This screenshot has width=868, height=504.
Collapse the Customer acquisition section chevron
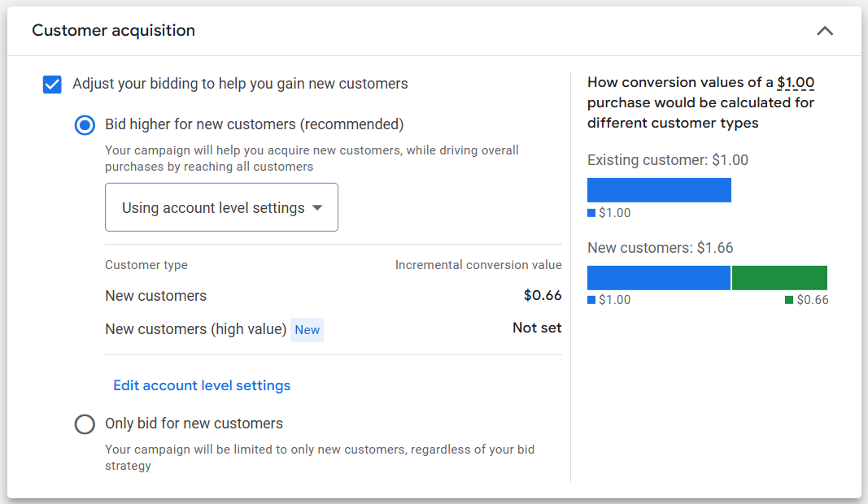[824, 31]
